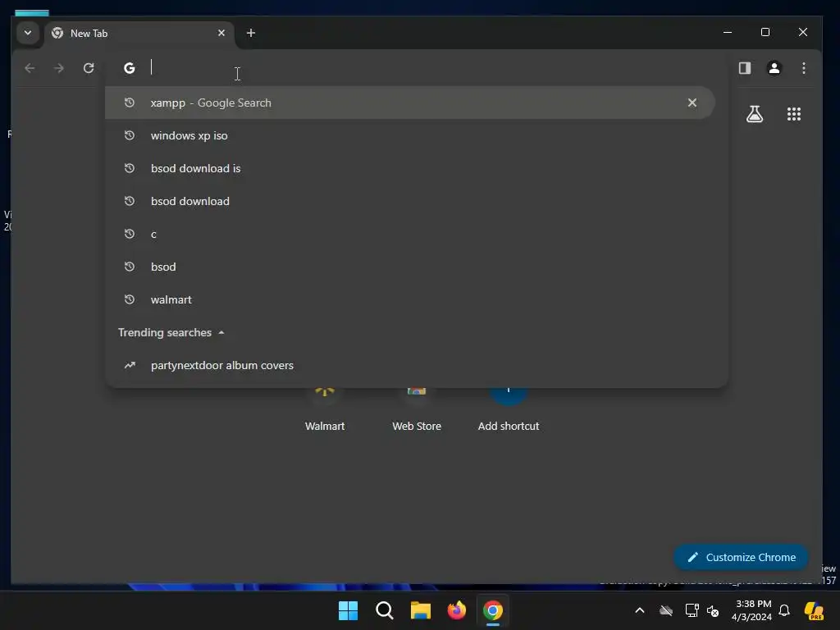Open the Windows Start menu

348,610
